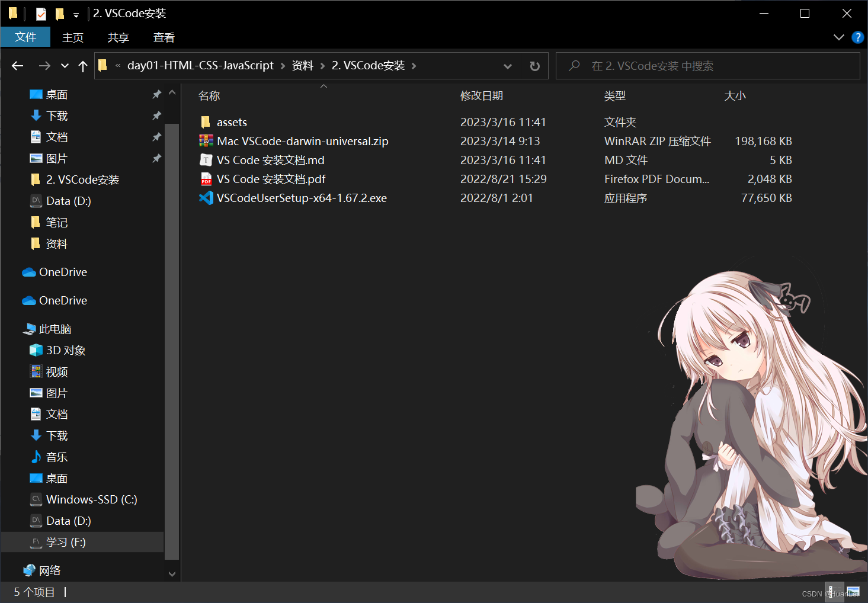Click the 资料 breadcrumb segment

302,65
